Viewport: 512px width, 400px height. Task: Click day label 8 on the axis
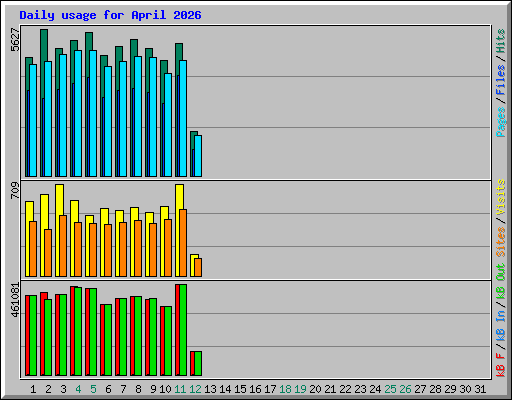pos(138,389)
